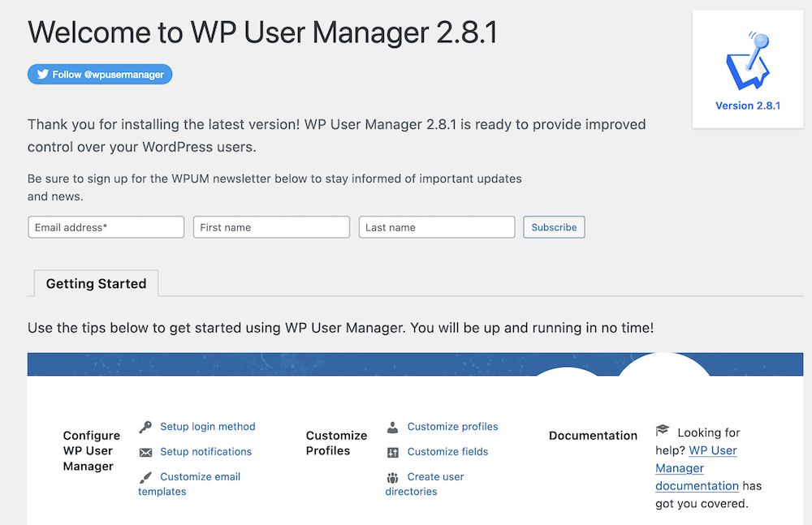This screenshot has width=812, height=525.
Task: Click the key icon beside Setup login method
Action: 145,427
